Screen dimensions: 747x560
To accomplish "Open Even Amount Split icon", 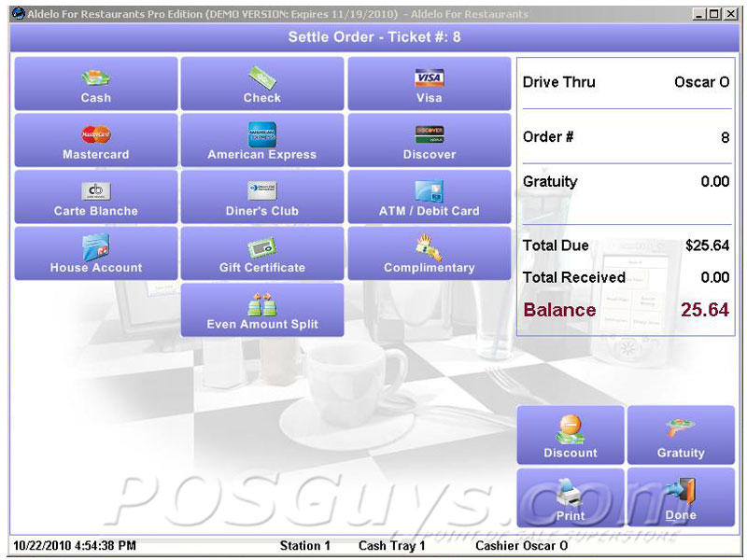I will (262, 304).
